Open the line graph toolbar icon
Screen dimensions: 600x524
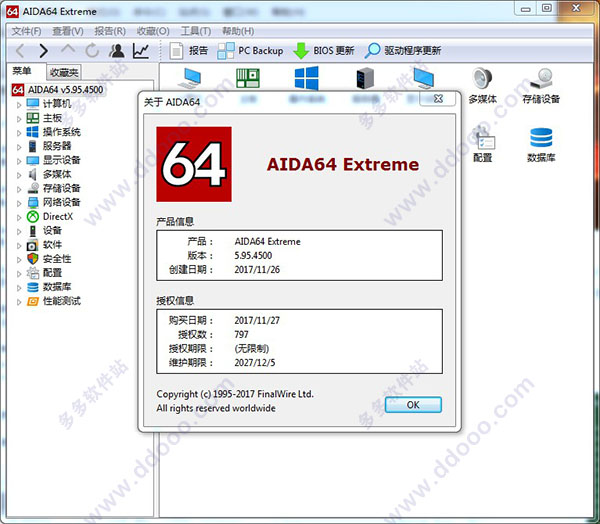click(x=141, y=51)
